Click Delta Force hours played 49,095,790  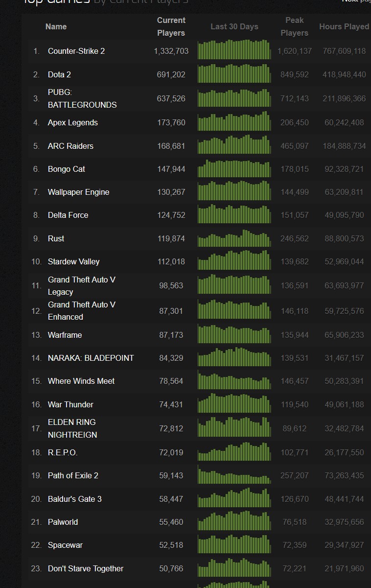pos(344,215)
